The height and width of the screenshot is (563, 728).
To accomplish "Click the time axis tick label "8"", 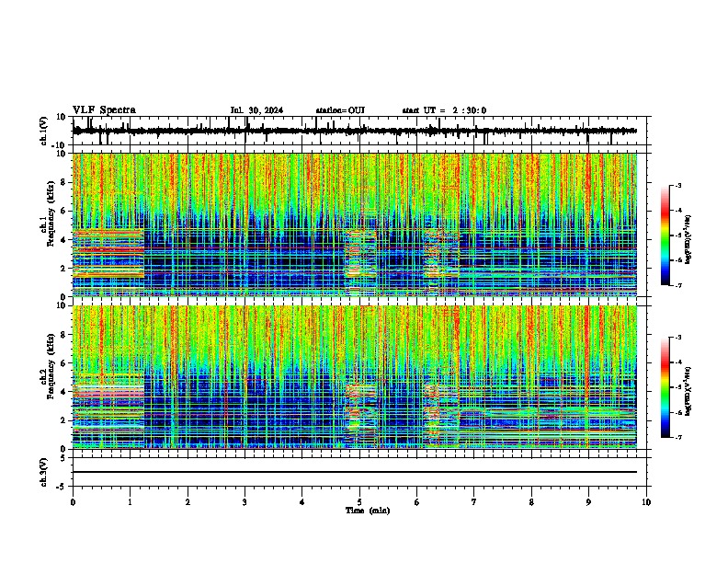I will (x=531, y=502).
